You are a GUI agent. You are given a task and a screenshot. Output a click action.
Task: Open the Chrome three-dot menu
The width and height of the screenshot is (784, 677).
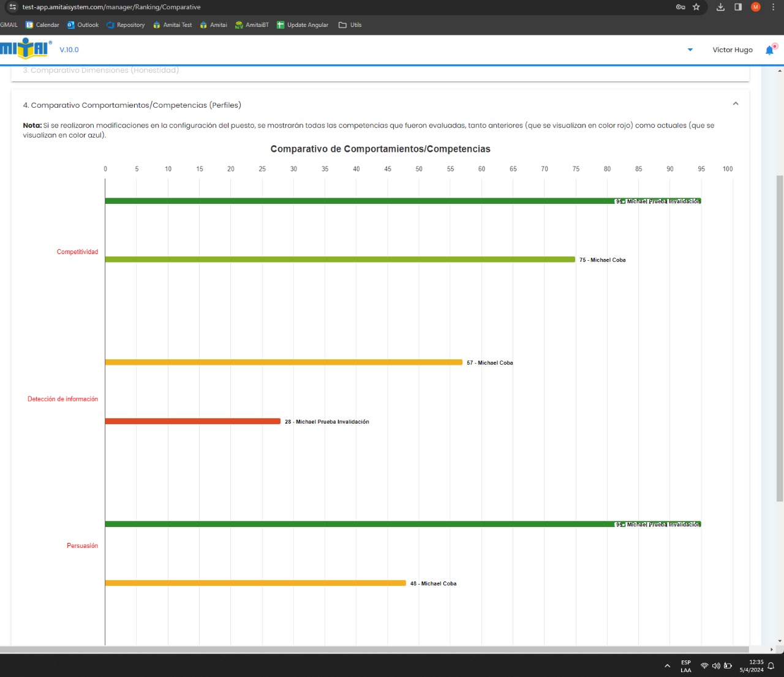[773, 7]
